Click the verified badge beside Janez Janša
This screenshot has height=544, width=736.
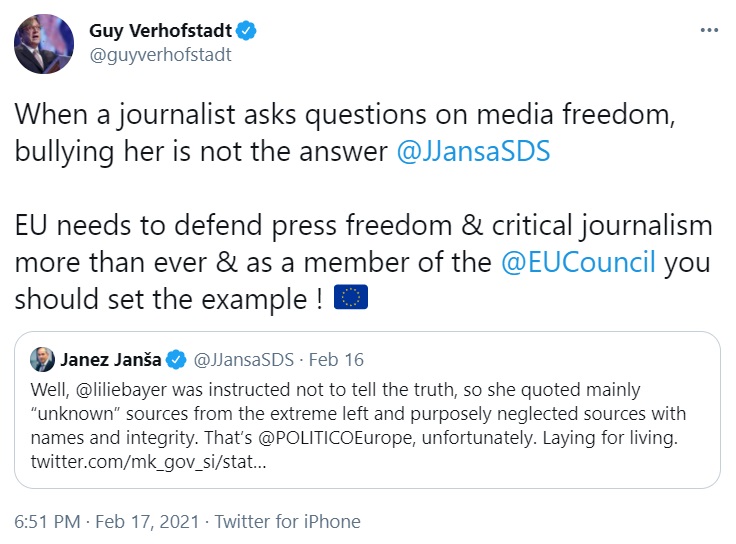(172, 358)
